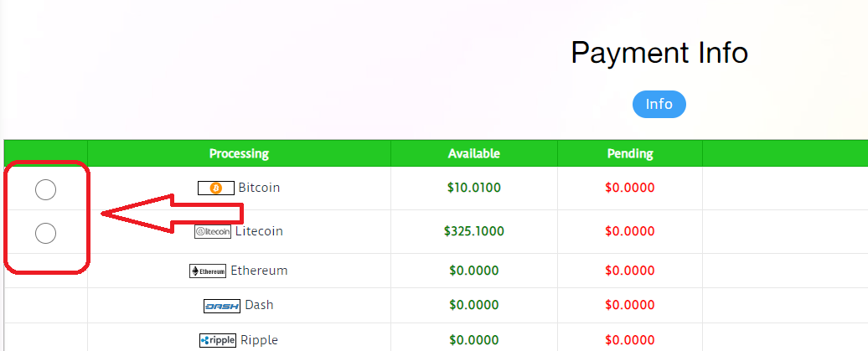
Task: Click the Bitcoin text label
Action: (259, 188)
